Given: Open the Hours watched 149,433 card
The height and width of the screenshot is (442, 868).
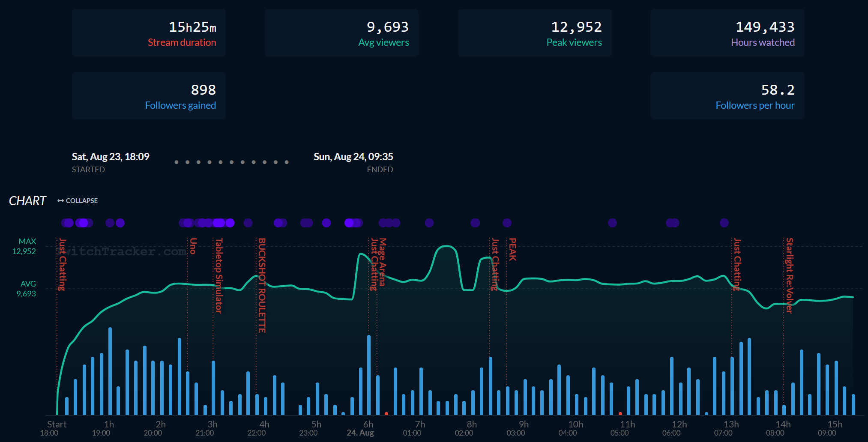Looking at the screenshot, I should click(x=727, y=33).
